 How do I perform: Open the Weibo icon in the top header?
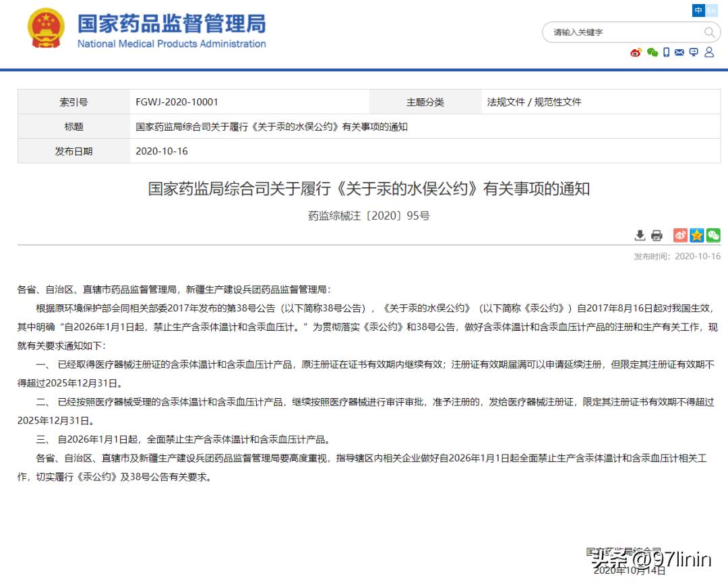(x=636, y=52)
